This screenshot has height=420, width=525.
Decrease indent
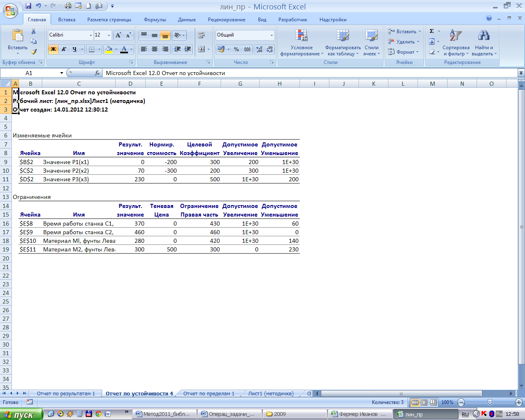pyautogui.click(x=177, y=49)
